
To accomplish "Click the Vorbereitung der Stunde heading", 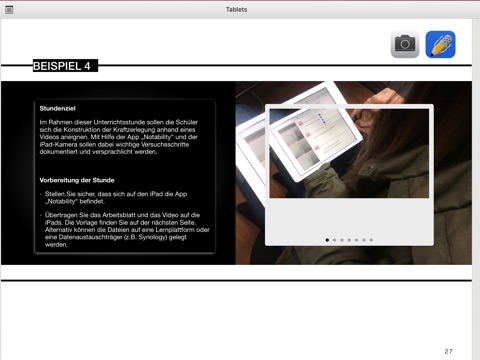I will pos(77,180).
